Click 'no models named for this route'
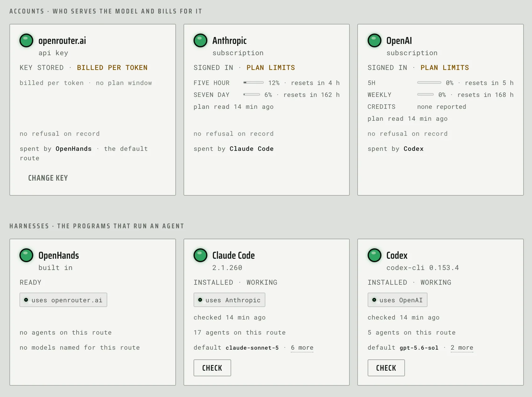 click(80, 347)
